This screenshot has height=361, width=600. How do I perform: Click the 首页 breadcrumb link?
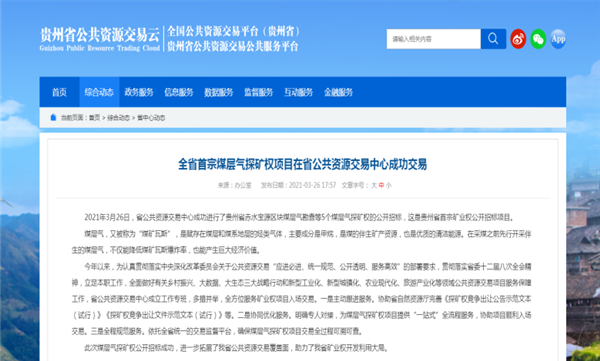pos(95,118)
